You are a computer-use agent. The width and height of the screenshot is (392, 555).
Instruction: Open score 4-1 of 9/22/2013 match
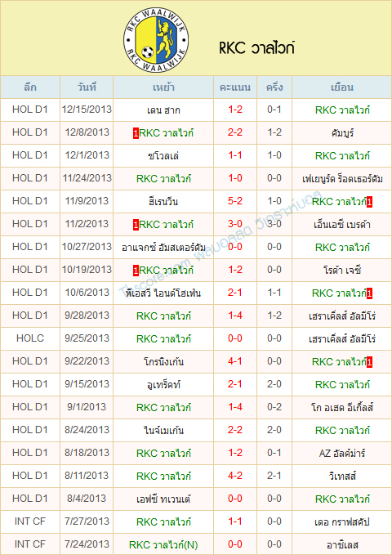tap(235, 361)
